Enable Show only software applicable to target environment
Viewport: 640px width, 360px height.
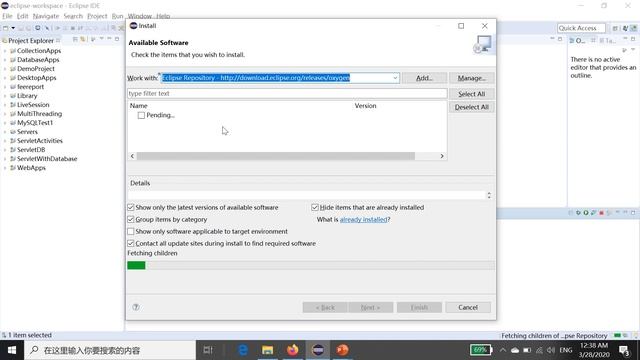[131, 231]
